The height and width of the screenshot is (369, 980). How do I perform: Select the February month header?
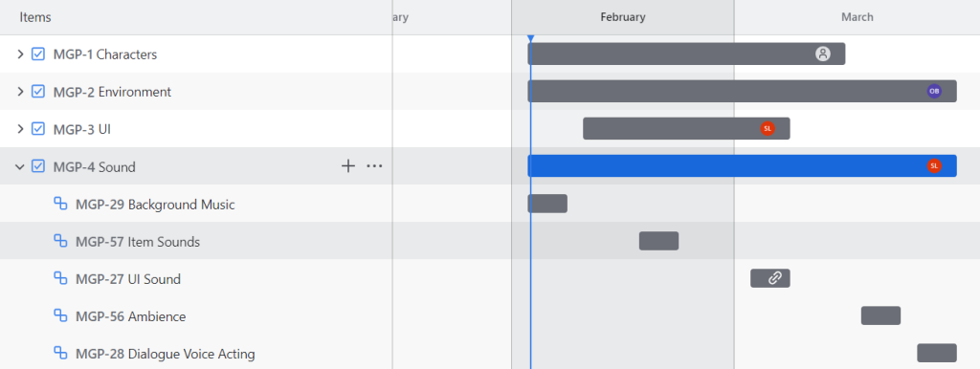pos(622,17)
